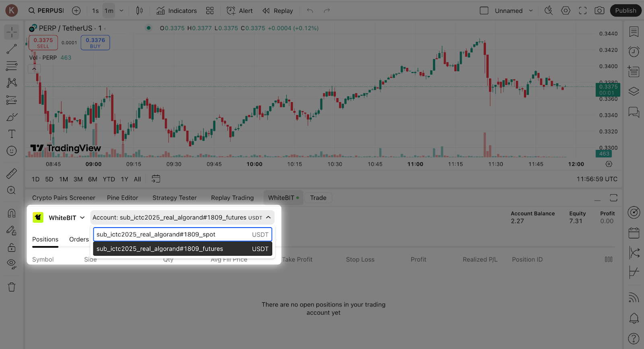The width and height of the screenshot is (644, 349).
Task: Select the ruler measure tool
Action: coord(12,173)
